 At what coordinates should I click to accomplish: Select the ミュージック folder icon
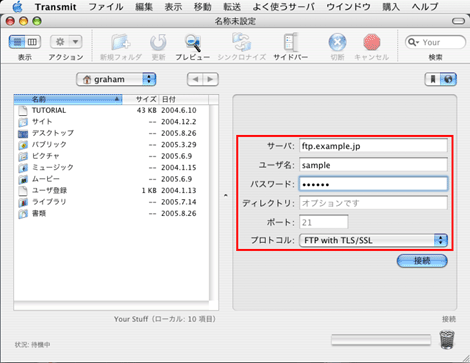pos(23,168)
